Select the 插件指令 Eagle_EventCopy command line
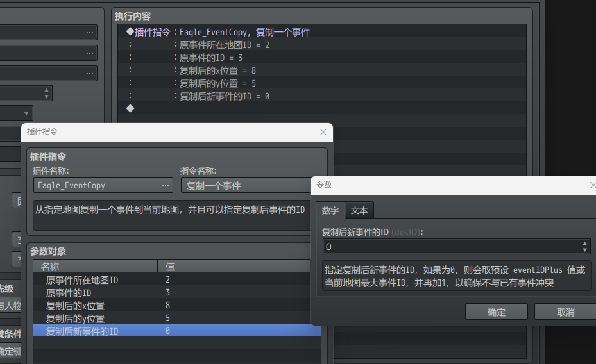The width and height of the screenshot is (596, 364). coord(322,32)
